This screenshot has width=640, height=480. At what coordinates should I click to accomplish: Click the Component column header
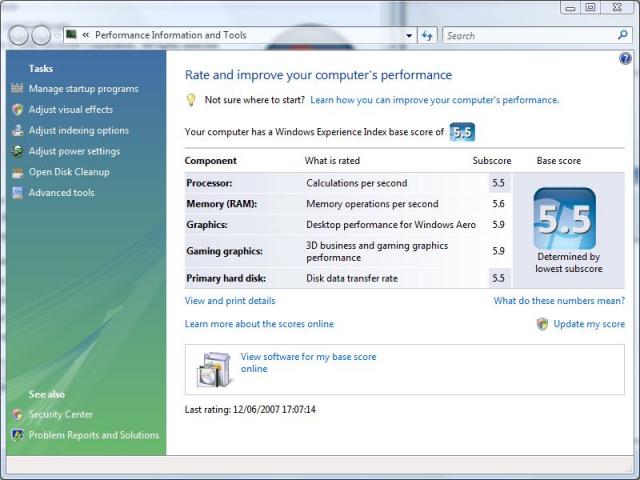pyautogui.click(x=211, y=161)
